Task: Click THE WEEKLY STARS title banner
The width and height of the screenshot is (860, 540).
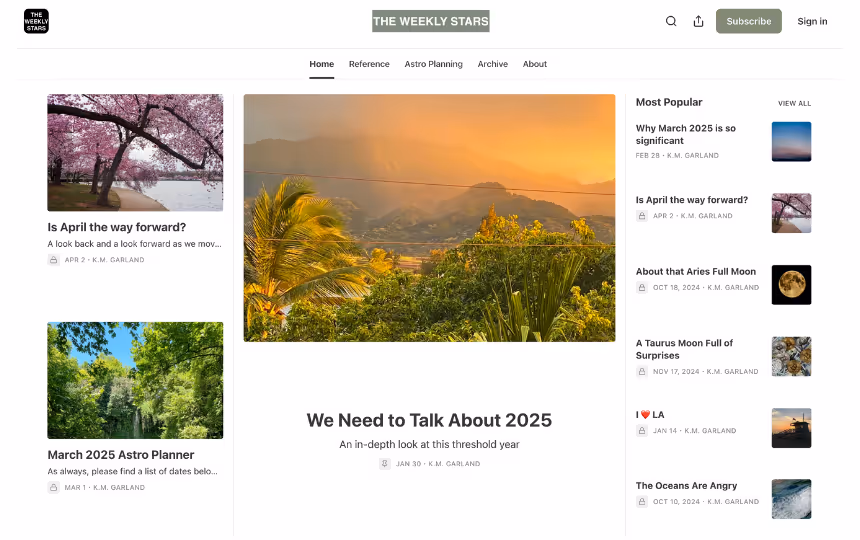Action: (x=431, y=21)
